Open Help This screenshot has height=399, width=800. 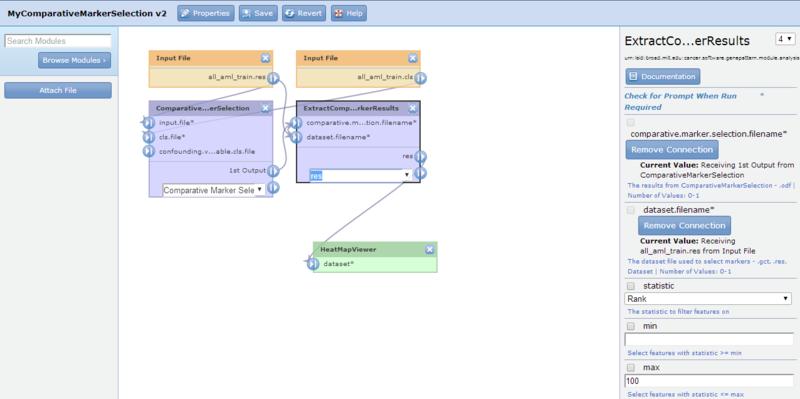click(348, 13)
